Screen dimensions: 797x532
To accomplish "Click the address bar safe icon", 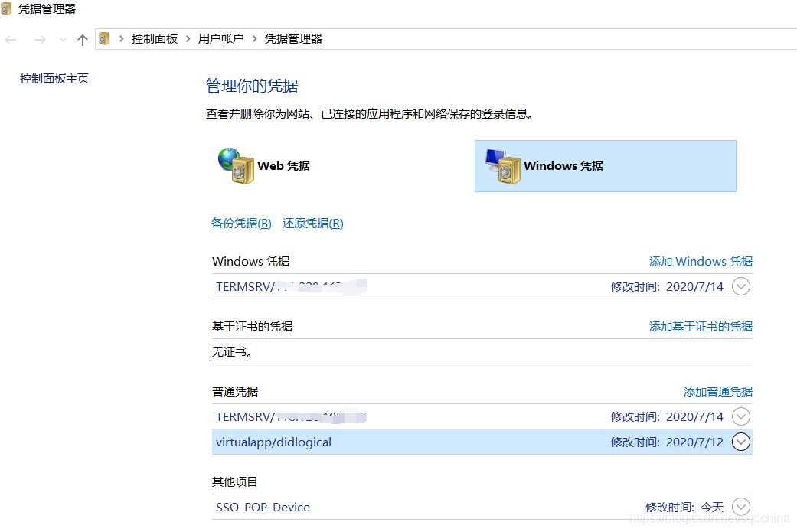I will [104, 38].
